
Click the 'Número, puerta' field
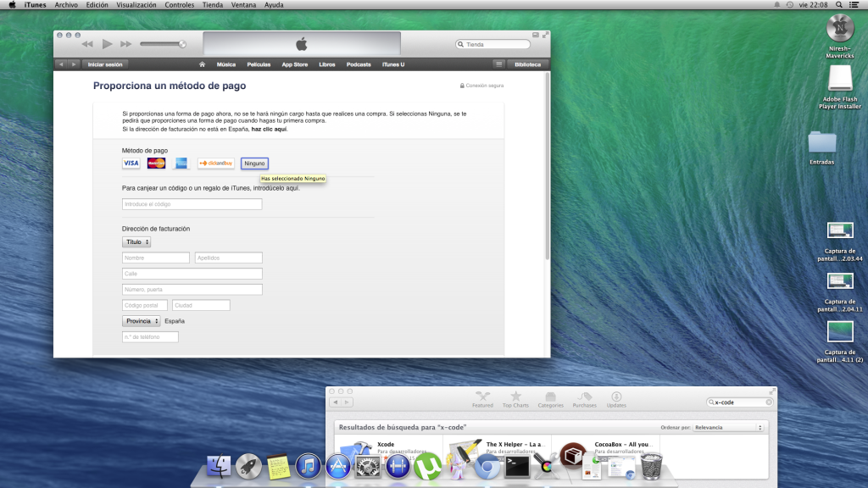192,290
